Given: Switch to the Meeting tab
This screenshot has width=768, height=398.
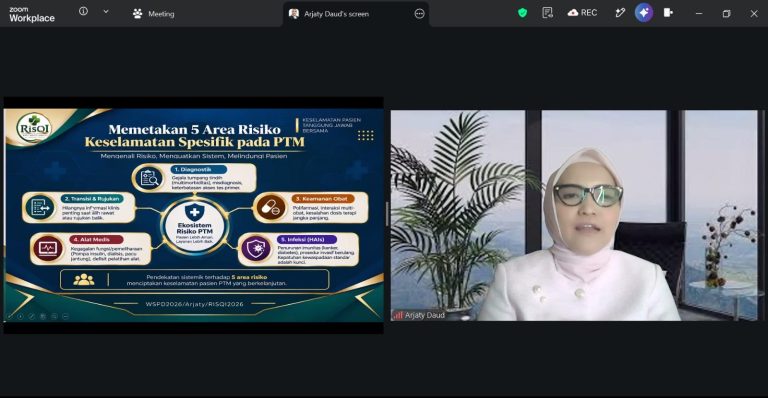Looking at the screenshot, I should point(153,14).
